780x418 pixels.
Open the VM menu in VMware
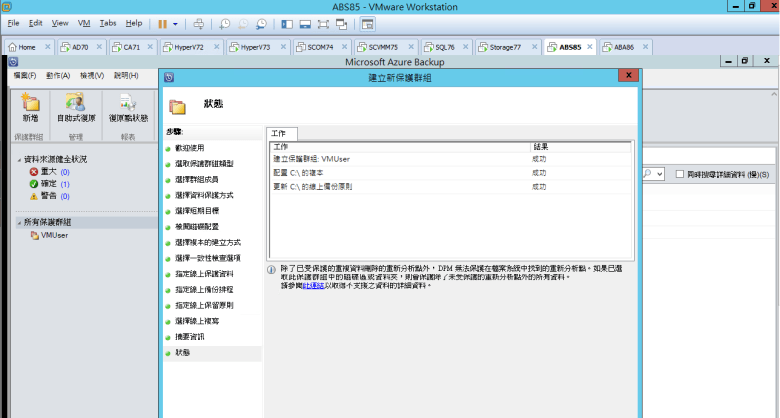[x=84, y=23]
